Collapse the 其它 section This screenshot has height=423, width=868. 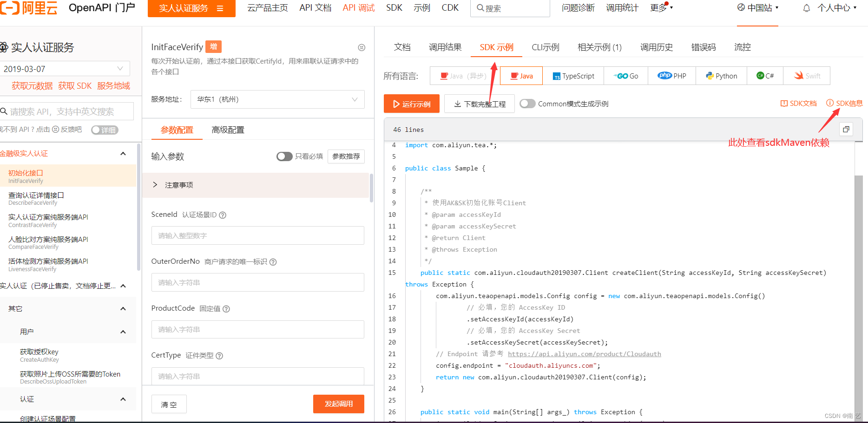pos(123,309)
